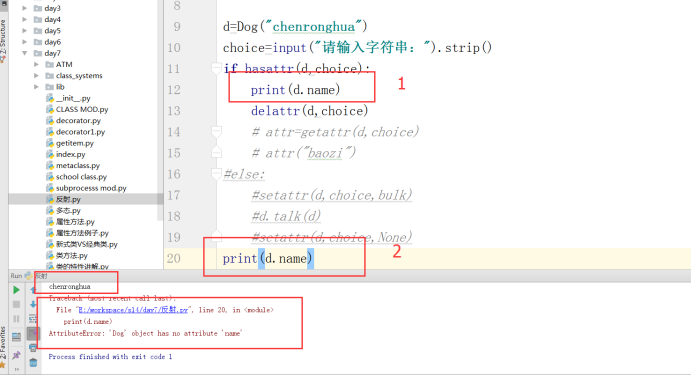The width and height of the screenshot is (691, 375).
Task: Click the chenronghua console output line
Action: 70,286
